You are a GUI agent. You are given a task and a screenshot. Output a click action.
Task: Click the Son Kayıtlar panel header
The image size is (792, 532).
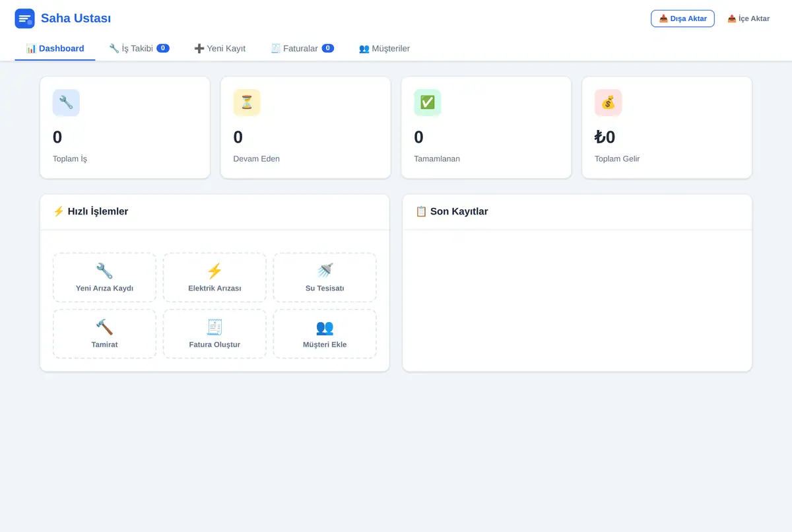pos(577,212)
